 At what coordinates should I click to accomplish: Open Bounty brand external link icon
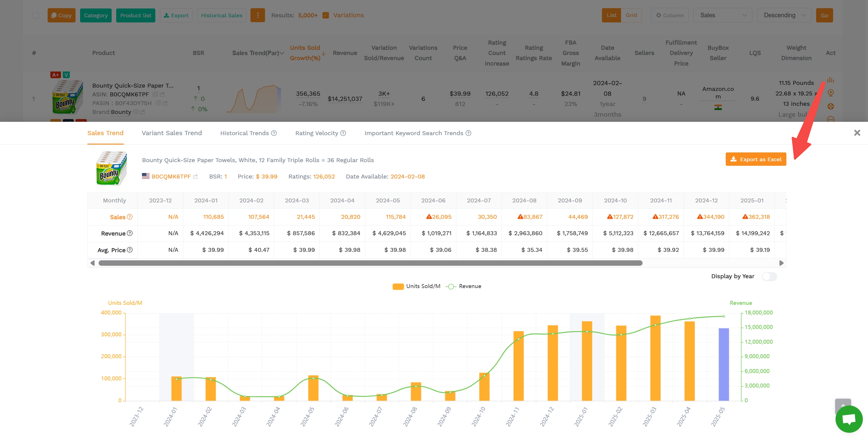tap(143, 112)
